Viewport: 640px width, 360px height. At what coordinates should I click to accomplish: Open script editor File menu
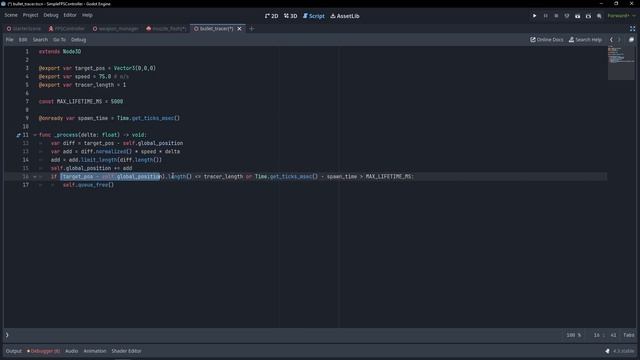tap(9, 40)
